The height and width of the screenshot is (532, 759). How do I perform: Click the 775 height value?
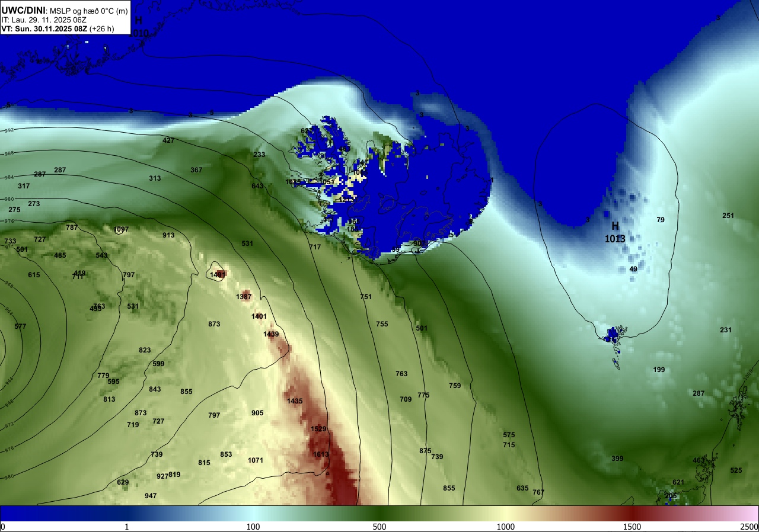[423, 395]
